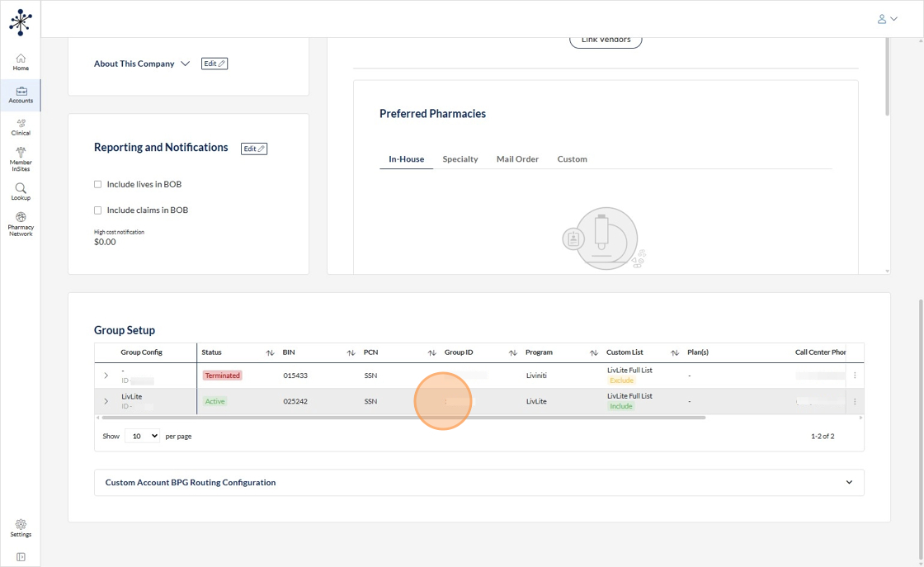Open the Clinical section
924x567 pixels.
coord(21,127)
